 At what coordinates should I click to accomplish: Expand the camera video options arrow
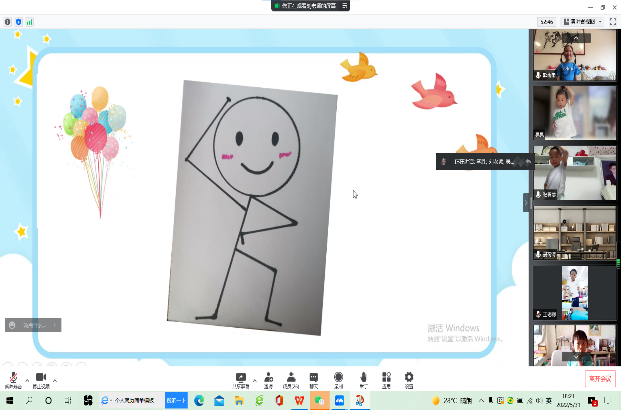click(55, 380)
